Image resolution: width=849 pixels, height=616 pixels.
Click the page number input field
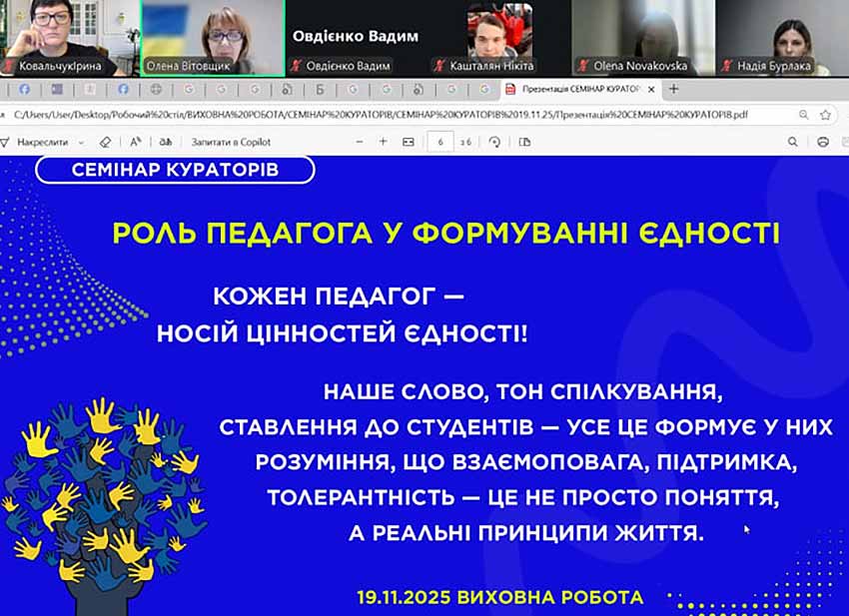coord(439,142)
